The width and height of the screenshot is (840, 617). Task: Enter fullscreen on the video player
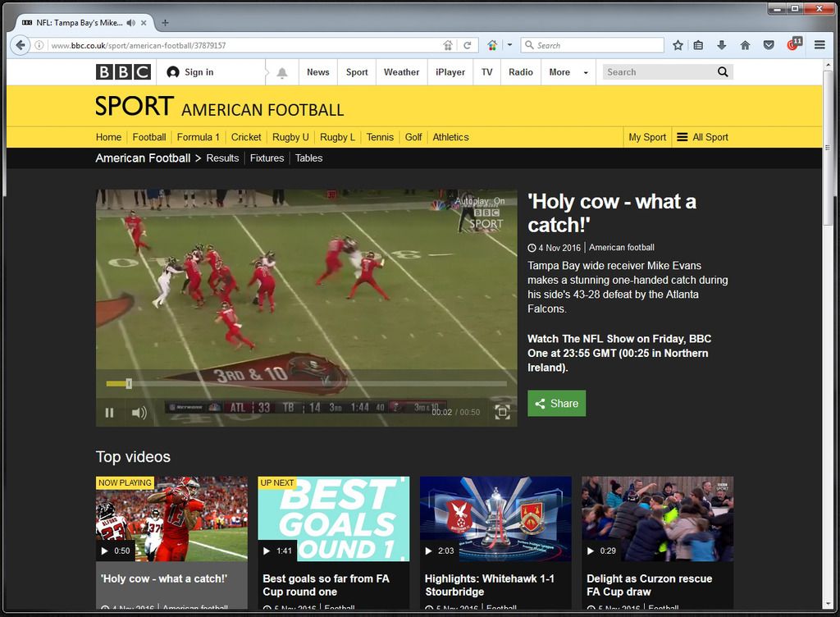502,412
